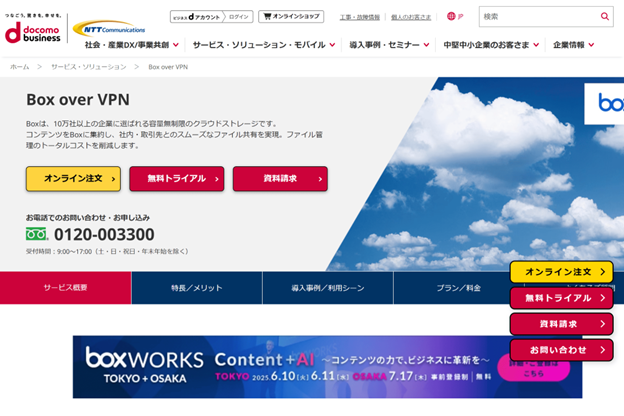Open the BoxWorks Tokyo + Osaka banner

click(x=327, y=367)
